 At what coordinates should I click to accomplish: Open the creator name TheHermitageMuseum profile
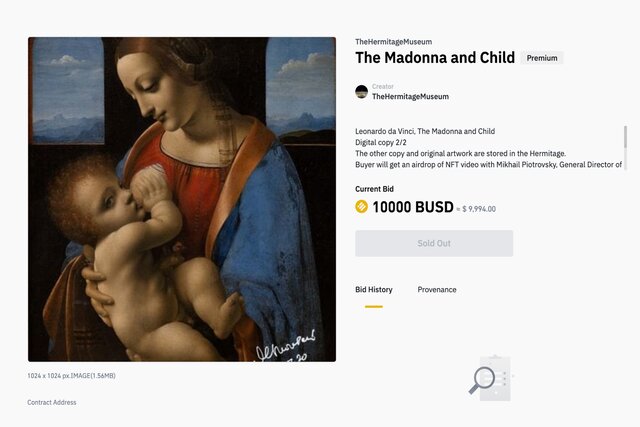(410, 97)
